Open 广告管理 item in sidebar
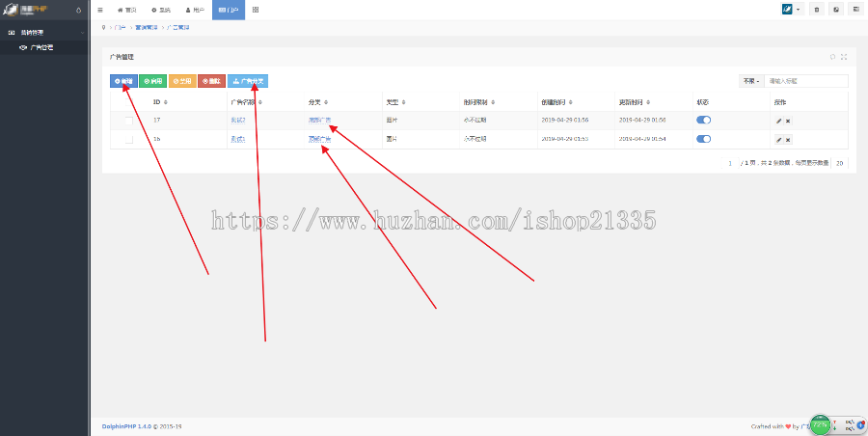Image resolution: width=868 pixels, height=436 pixels. point(44,47)
